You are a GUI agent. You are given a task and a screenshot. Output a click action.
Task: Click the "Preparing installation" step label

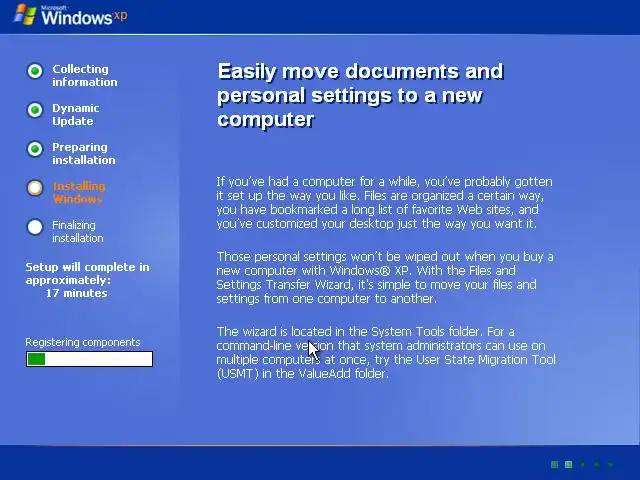(x=84, y=153)
